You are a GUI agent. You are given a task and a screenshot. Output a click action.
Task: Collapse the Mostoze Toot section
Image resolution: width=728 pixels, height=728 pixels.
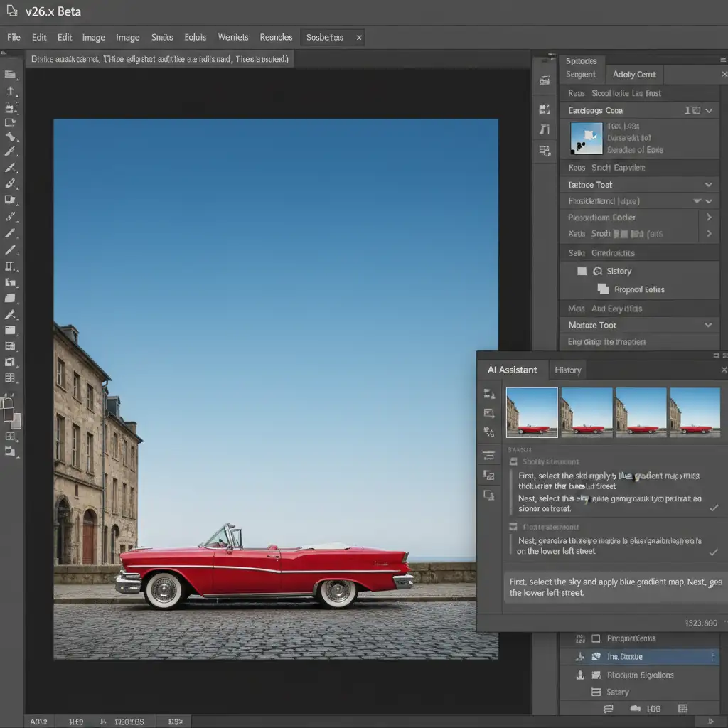[708, 325]
